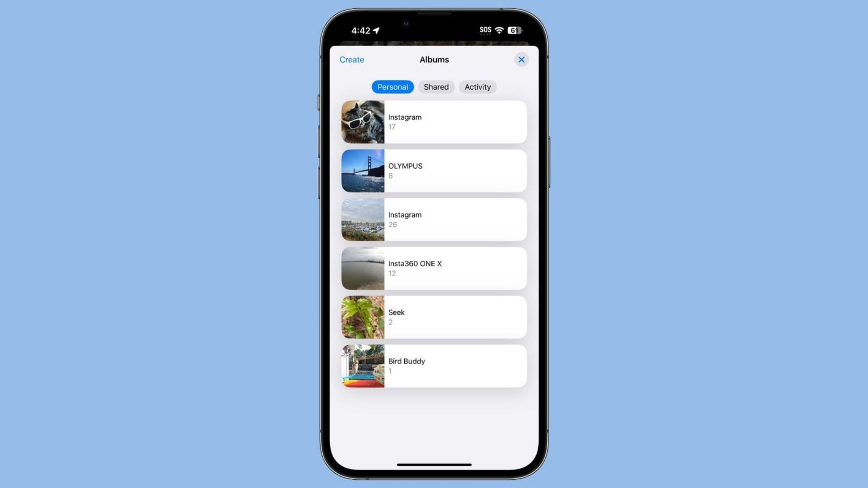The image size is (868, 488).
Task: Close the Albums panel
Action: pos(521,60)
